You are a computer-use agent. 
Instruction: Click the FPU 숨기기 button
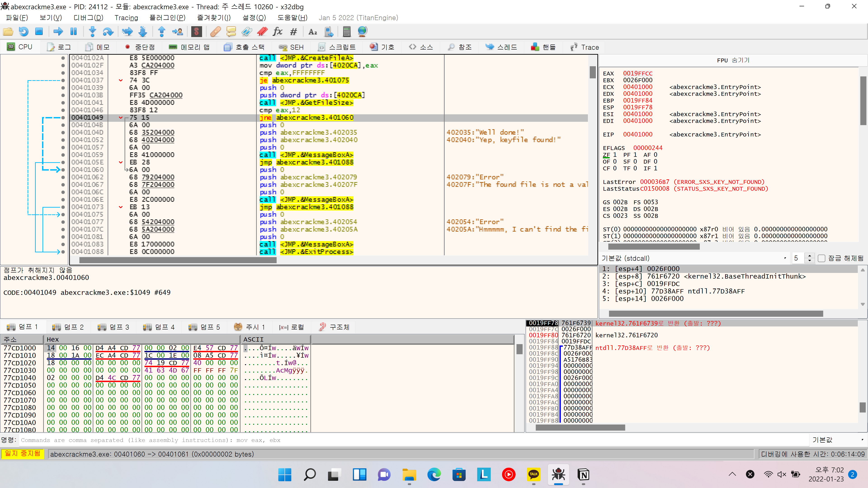click(733, 60)
